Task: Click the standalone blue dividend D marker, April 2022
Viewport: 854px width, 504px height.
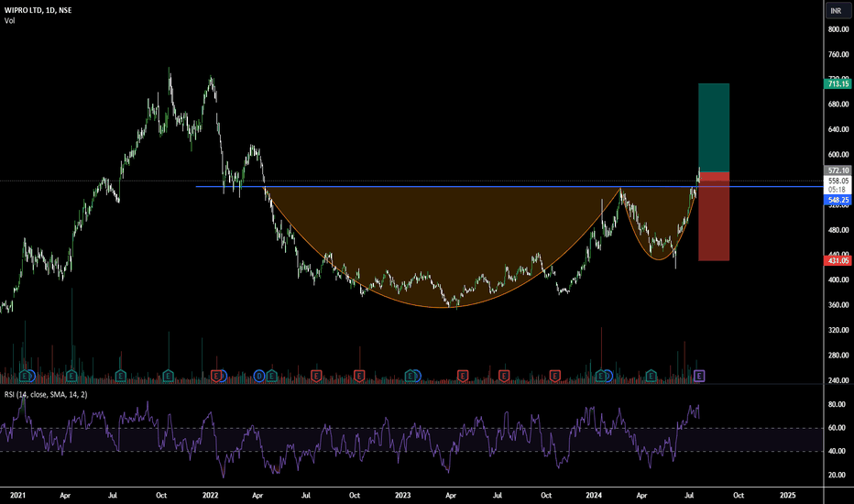Action: coord(259,376)
